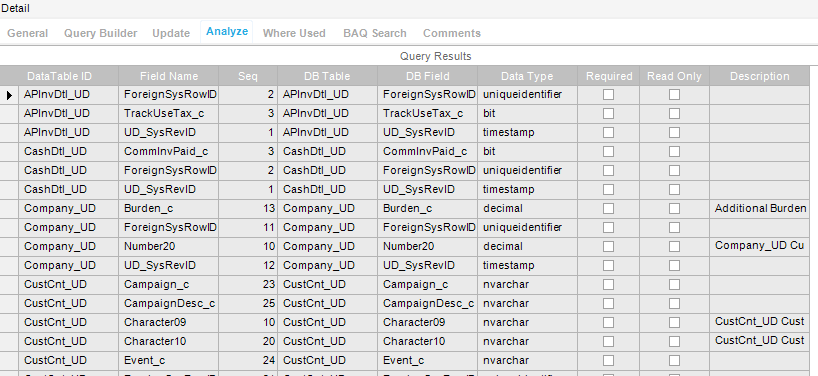Tick Read Only for Campaign_c row
The image size is (818, 376).
click(675, 284)
